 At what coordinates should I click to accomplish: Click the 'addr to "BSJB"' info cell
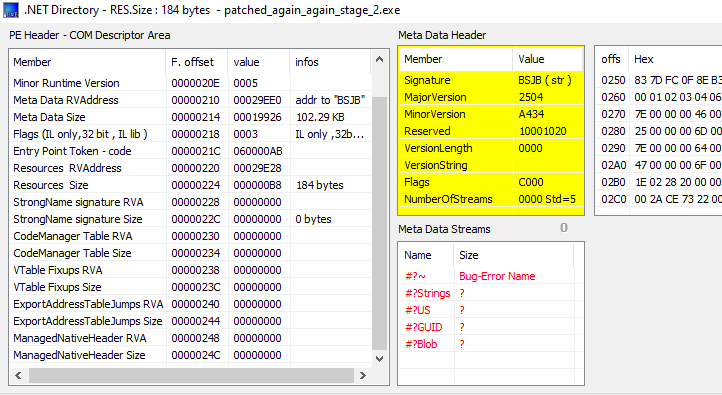330,100
